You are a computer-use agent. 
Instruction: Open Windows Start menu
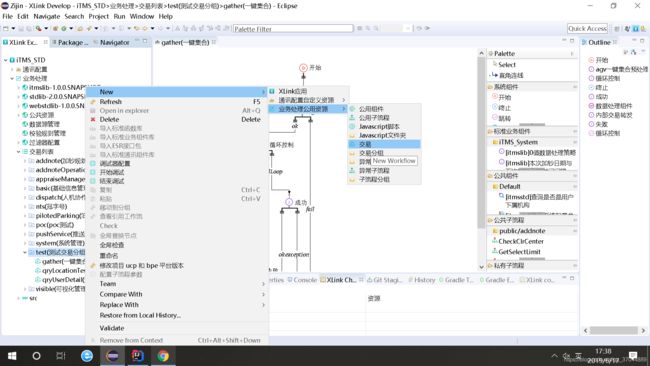(12, 356)
